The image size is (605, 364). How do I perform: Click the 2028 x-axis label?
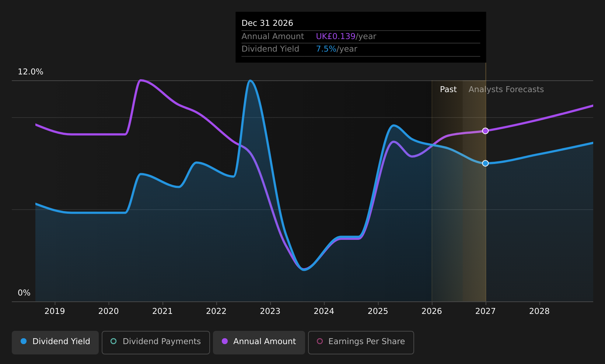pyautogui.click(x=539, y=311)
